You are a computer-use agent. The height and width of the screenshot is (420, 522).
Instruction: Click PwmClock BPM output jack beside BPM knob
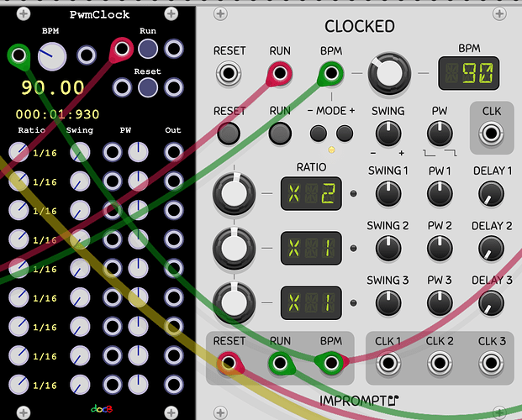pyautogui.click(x=87, y=55)
